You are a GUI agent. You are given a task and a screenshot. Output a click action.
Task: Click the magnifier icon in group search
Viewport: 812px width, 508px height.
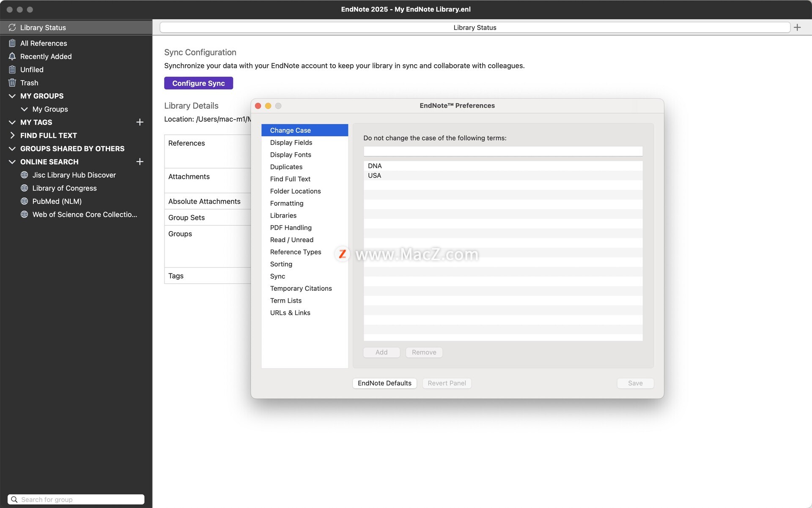(x=14, y=500)
